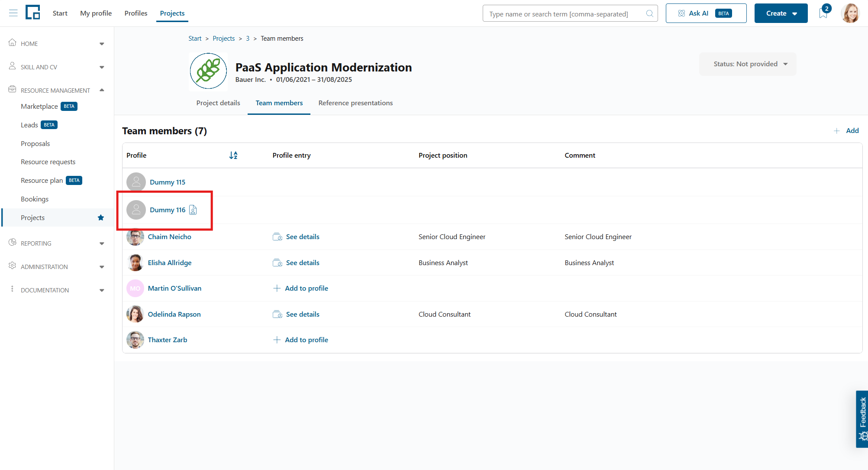Screen dimensions: 868x470
Task: See details for Odelinda Rapson
Action: coord(296,314)
